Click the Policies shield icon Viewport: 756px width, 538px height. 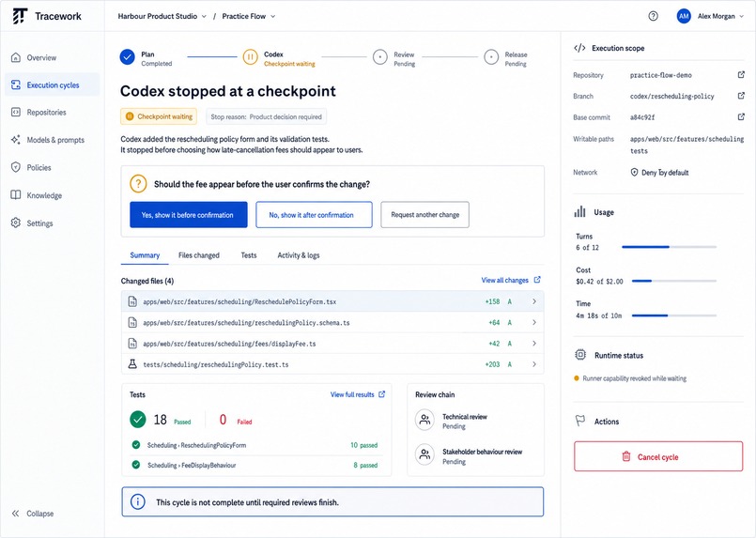click(15, 167)
